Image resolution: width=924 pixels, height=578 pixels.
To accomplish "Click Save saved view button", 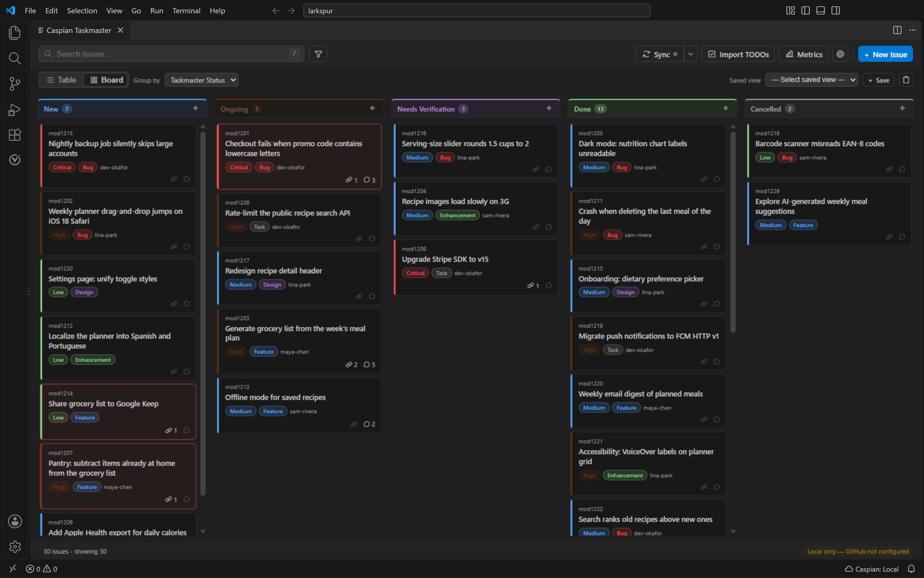I will coord(879,80).
